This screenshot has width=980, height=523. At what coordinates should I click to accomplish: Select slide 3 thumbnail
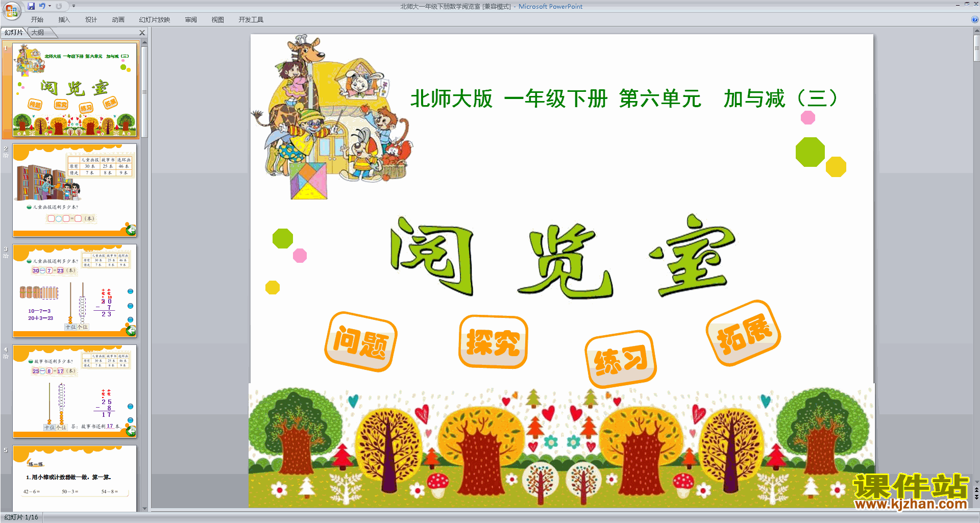pyautogui.click(x=75, y=290)
